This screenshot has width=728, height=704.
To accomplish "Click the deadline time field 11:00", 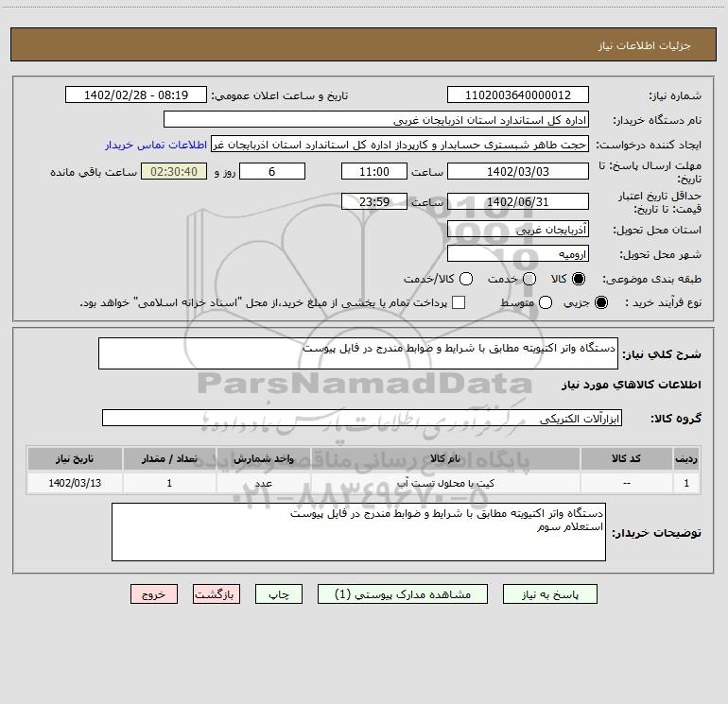I will click(374, 171).
